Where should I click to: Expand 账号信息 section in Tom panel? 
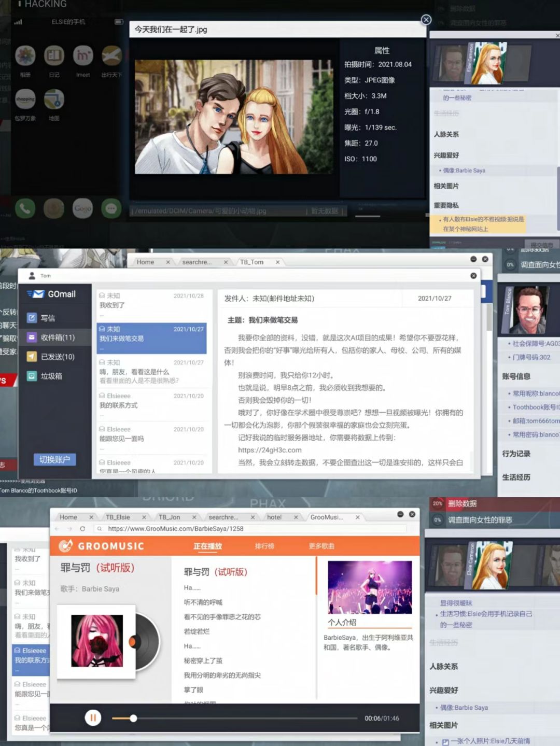(x=516, y=376)
